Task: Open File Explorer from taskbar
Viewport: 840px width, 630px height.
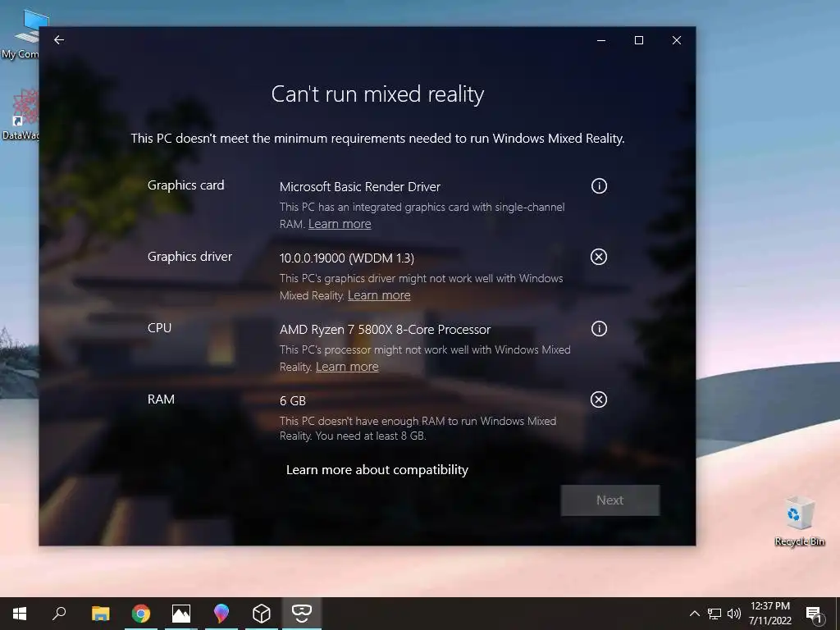Action: [100, 614]
